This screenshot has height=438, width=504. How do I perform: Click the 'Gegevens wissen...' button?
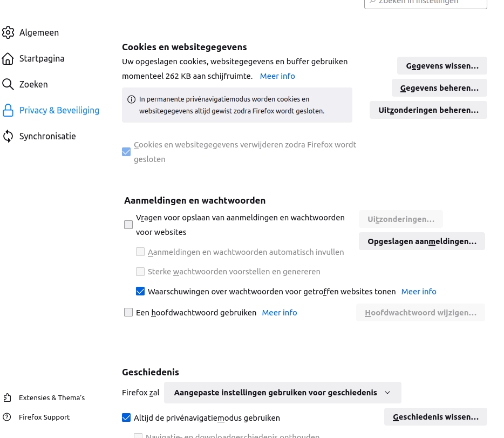pyautogui.click(x=442, y=66)
